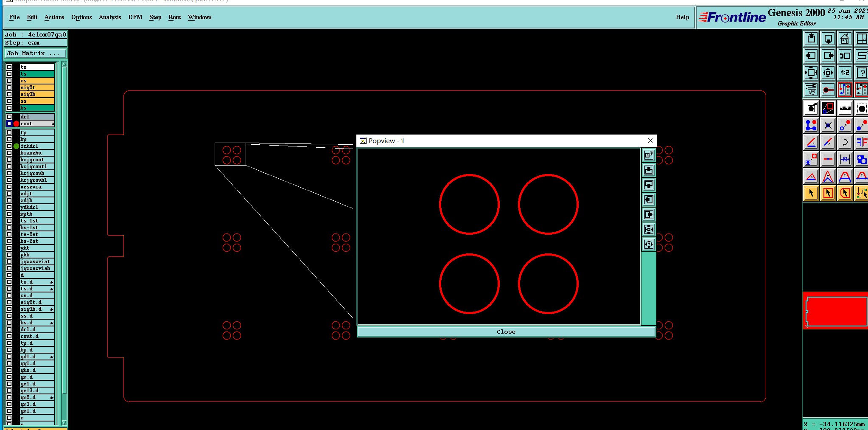The height and width of the screenshot is (430, 868).
Task: Toggle checkbox for the 'ykt' layer
Action: click(9, 248)
